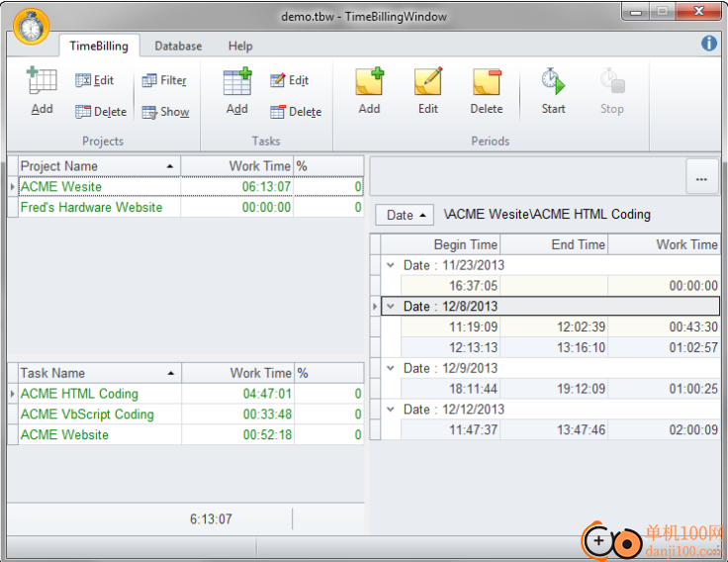
Task: Click Edit in the Projects group
Action: coord(94,80)
